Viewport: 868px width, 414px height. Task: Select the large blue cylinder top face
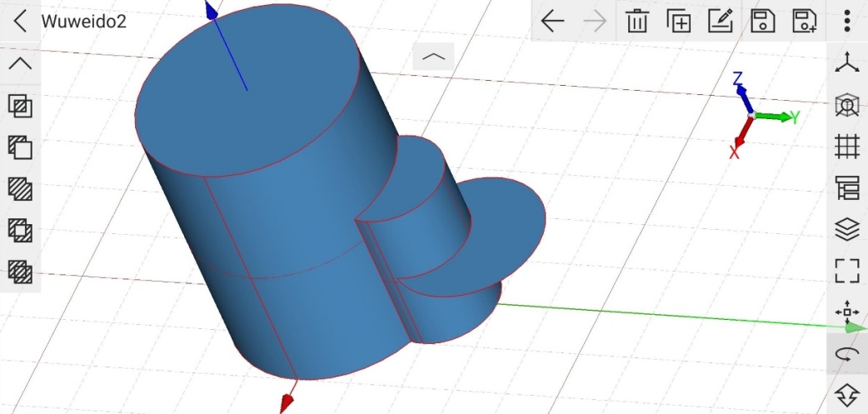pyautogui.click(x=247, y=90)
